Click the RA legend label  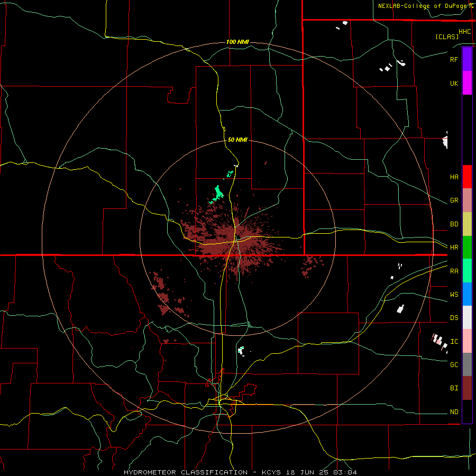pos(454,271)
